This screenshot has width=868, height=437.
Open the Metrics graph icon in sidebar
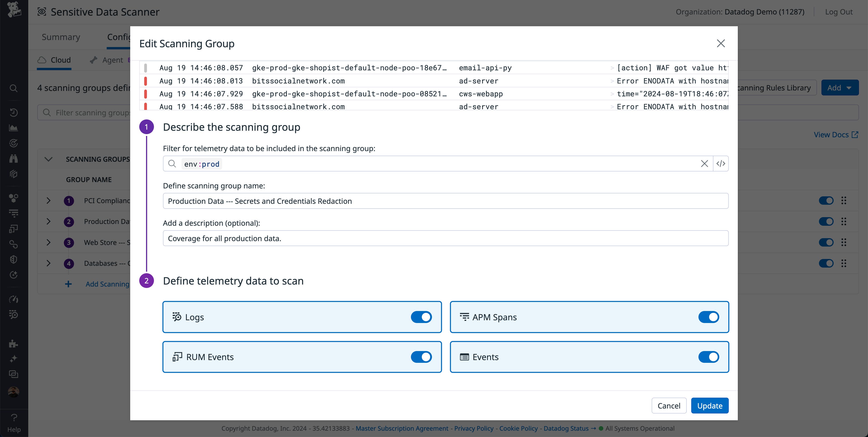click(x=14, y=128)
